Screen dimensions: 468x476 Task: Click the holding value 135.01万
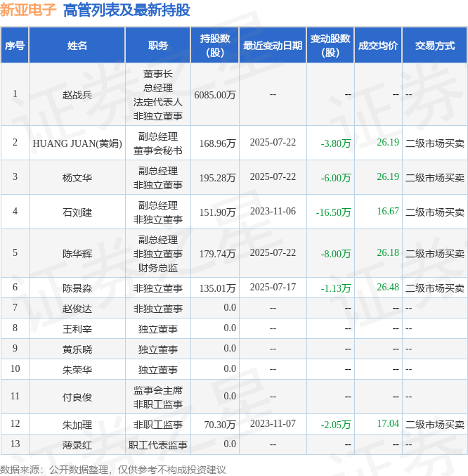217,288
